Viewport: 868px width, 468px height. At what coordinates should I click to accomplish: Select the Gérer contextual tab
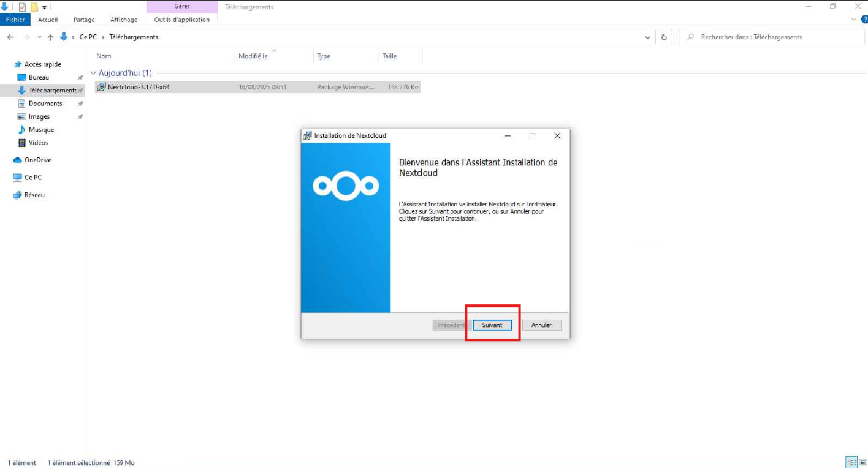click(x=182, y=7)
